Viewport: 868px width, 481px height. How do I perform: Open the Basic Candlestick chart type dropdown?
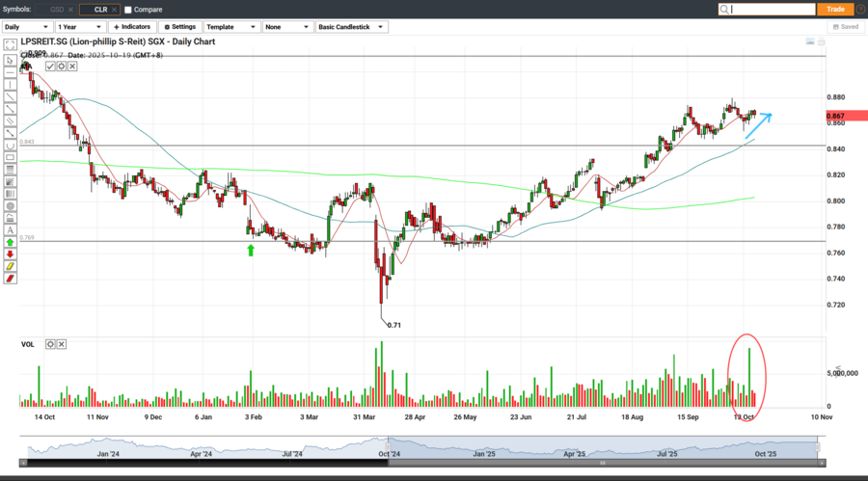point(351,27)
